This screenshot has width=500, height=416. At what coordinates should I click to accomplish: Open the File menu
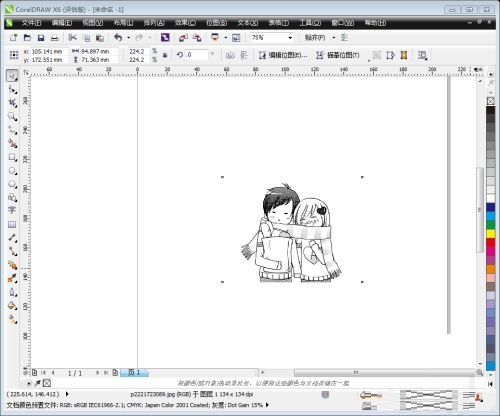click(31, 23)
